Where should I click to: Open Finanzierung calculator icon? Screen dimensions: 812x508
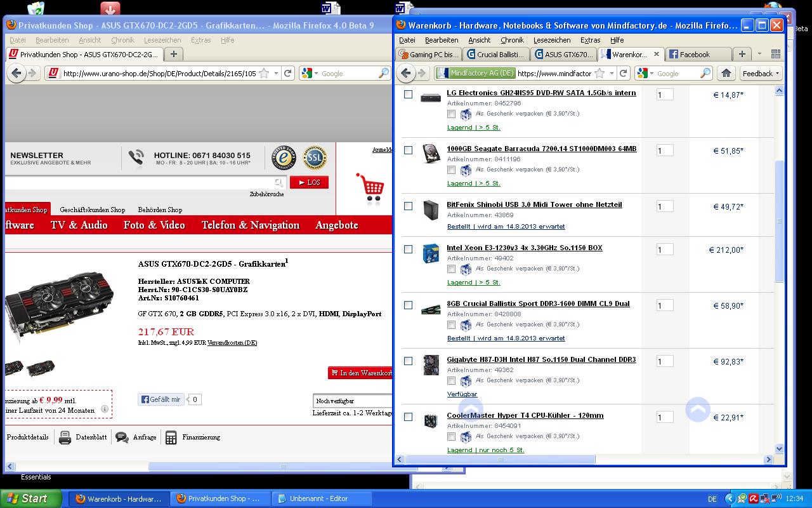point(171,438)
